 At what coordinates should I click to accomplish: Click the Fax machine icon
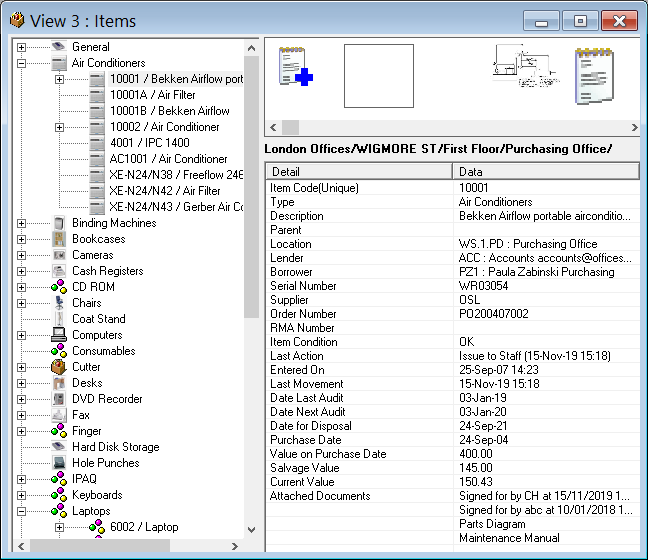59,415
